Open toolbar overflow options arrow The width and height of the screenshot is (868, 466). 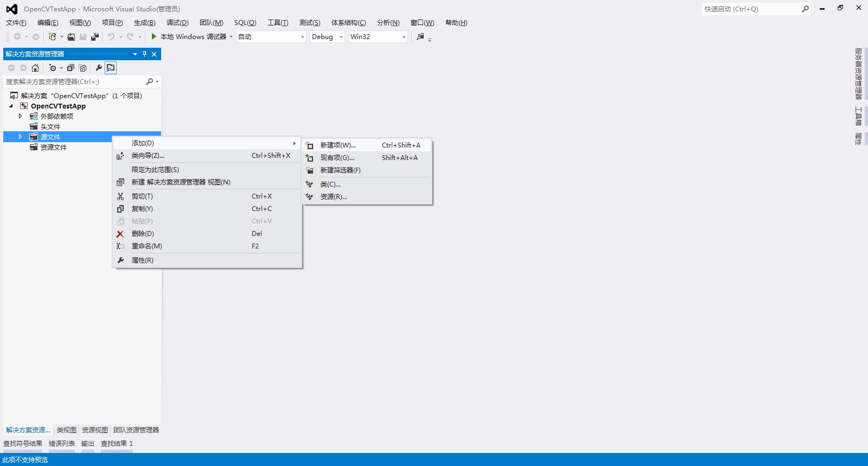tap(430, 40)
